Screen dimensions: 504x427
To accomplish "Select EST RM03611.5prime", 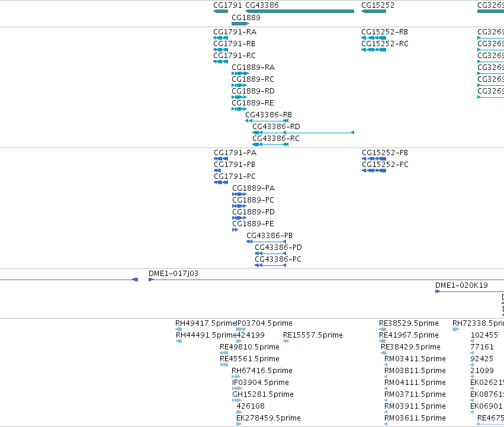I will tap(415, 418).
